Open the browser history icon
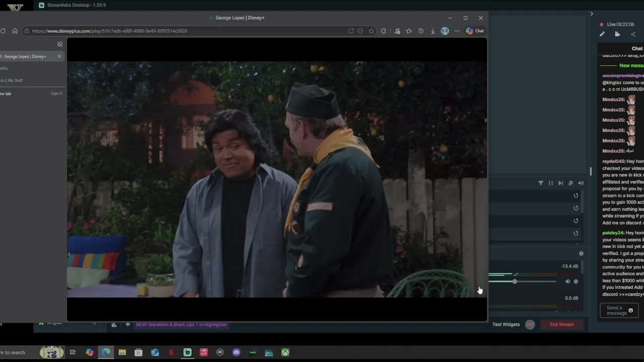Viewport: 644px width, 362px height. 421,31
